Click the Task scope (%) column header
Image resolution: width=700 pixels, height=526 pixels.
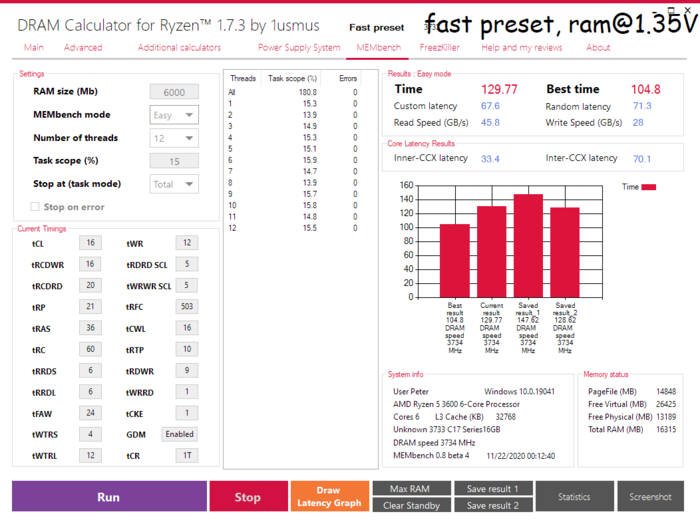(292, 79)
